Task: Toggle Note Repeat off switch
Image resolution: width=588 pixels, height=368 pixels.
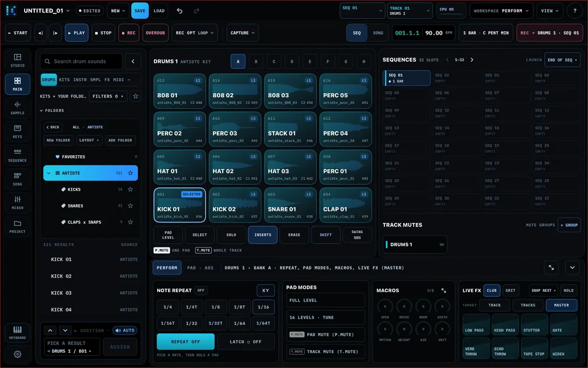Action: (201, 290)
